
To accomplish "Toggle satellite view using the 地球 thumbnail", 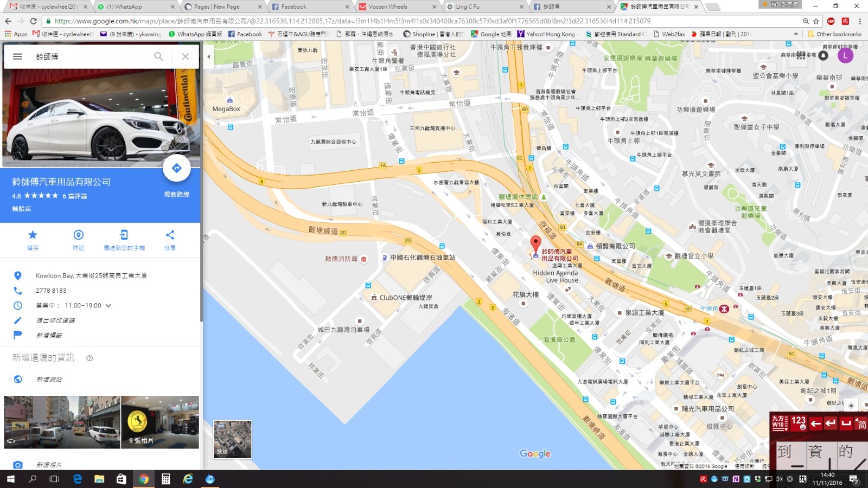I will 232,439.
